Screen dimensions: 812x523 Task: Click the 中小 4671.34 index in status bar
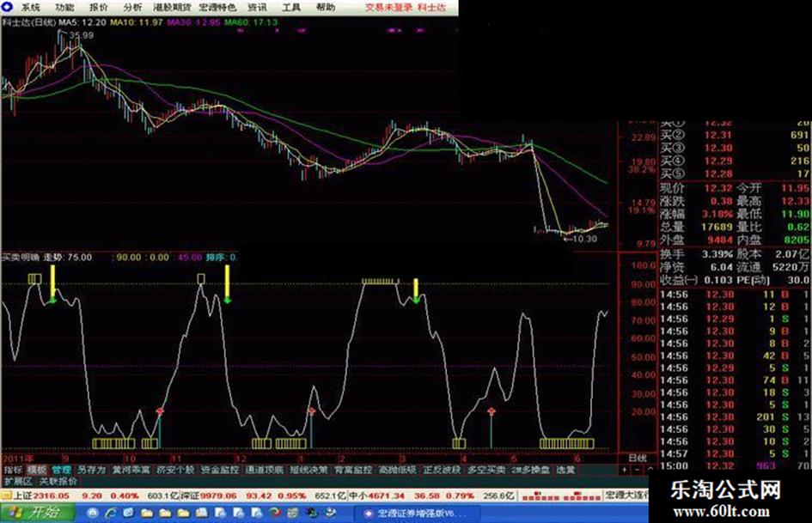(376, 496)
